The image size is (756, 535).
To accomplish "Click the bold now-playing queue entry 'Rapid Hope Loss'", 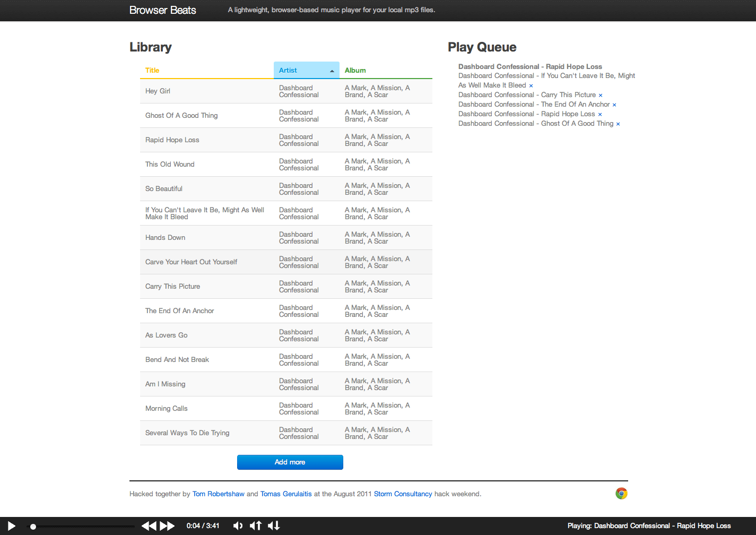I will coord(530,67).
